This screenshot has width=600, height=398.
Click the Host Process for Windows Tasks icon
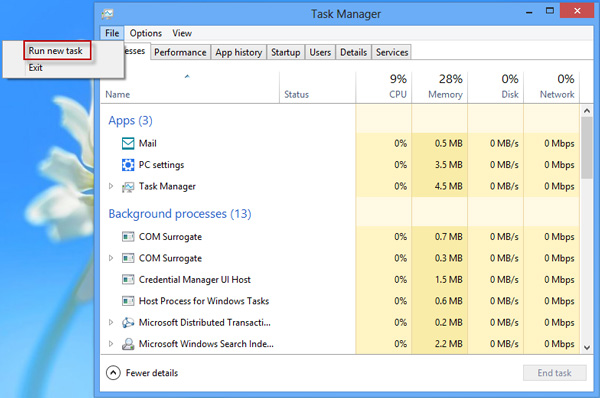point(128,301)
